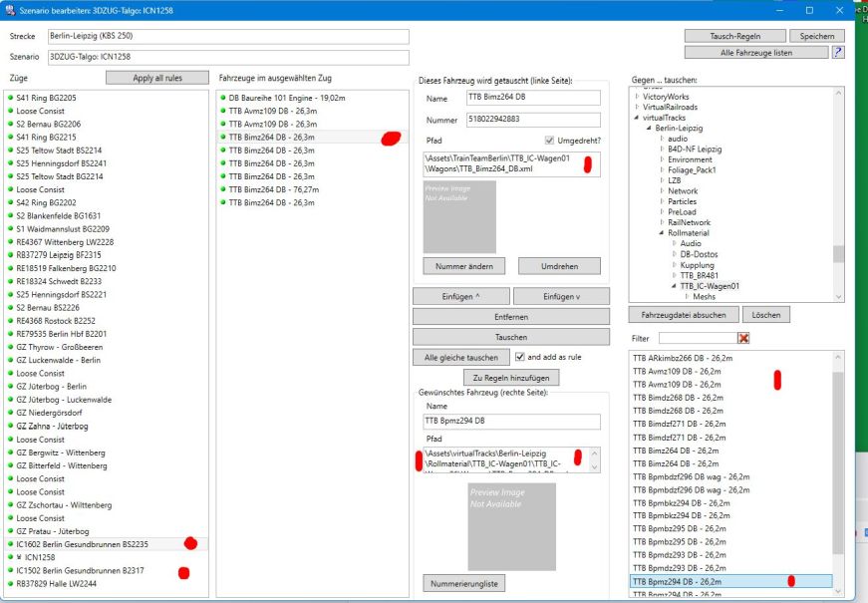Click the blue question mark help icon

click(x=838, y=52)
